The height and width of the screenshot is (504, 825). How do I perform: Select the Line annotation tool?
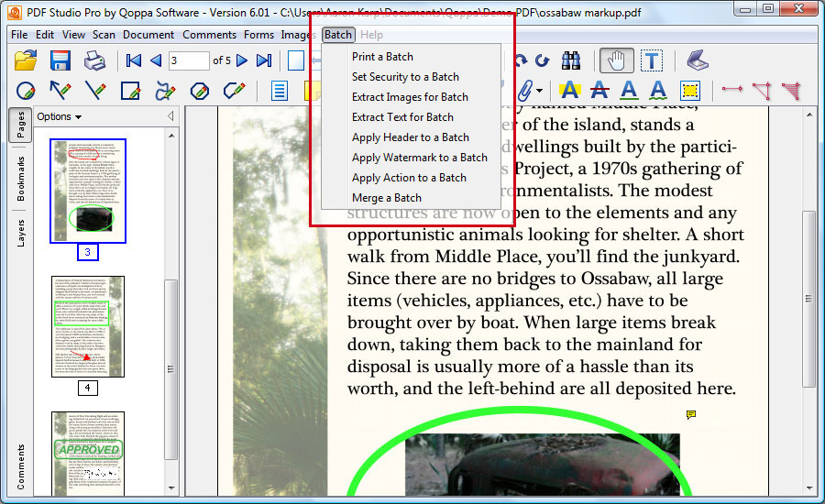(x=95, y=91)
